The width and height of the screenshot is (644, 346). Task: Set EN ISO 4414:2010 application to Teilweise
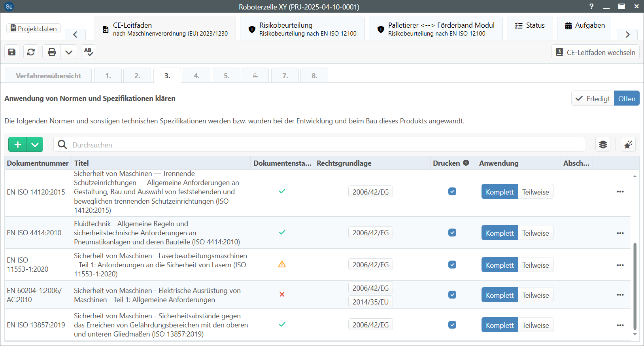click(x=536, y=233)
